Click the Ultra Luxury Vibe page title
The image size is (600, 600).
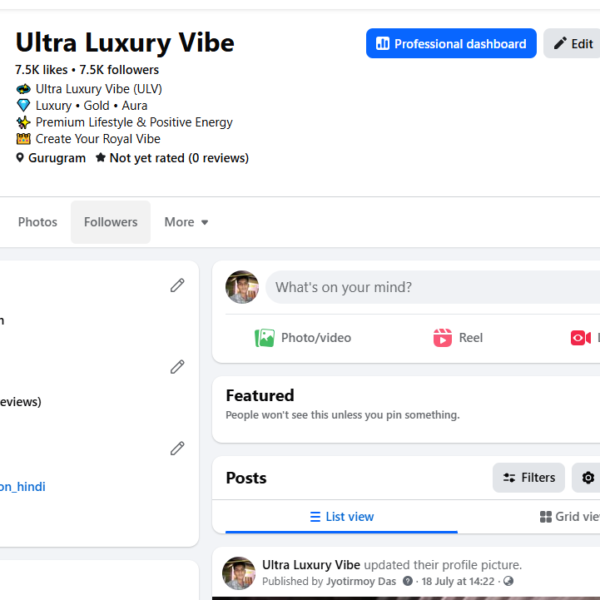125,42
